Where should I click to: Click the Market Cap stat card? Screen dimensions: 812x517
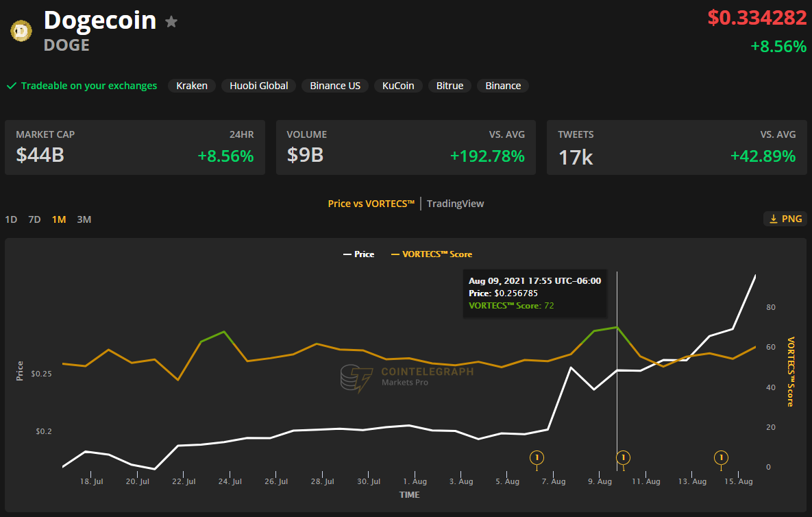click(135, 147)
